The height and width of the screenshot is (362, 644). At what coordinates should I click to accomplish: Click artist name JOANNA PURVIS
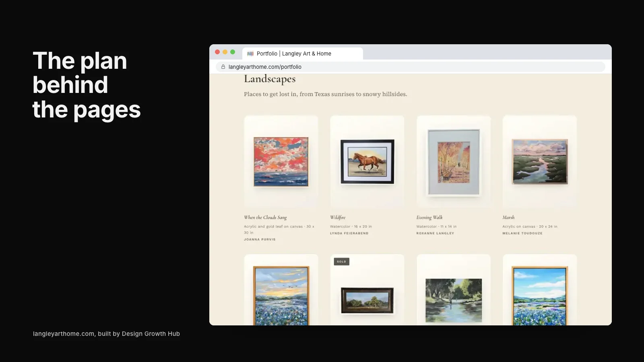[x=260, y=239]
